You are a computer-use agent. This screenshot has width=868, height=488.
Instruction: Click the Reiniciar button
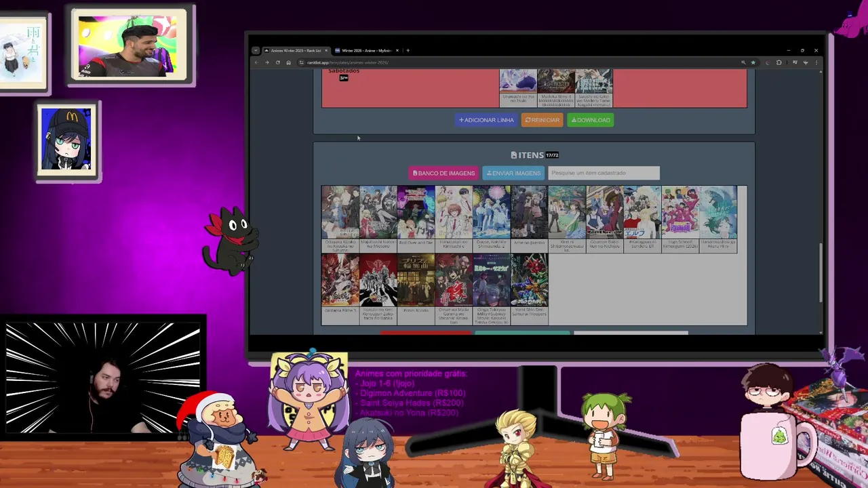click(x=542, y=120)
